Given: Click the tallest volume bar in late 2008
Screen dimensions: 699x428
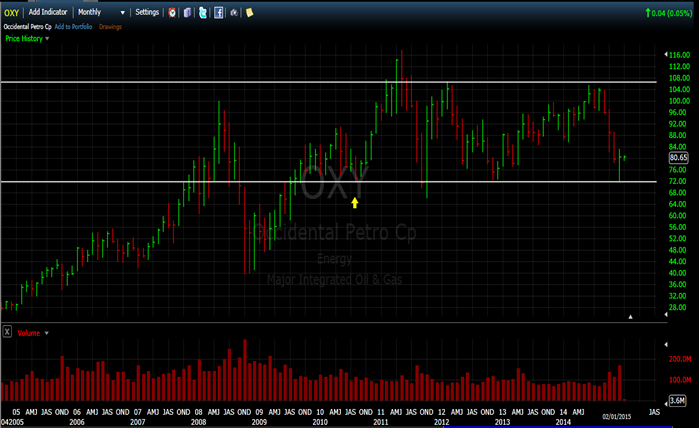Looking at the screenshot, I should tap(245, 370).
